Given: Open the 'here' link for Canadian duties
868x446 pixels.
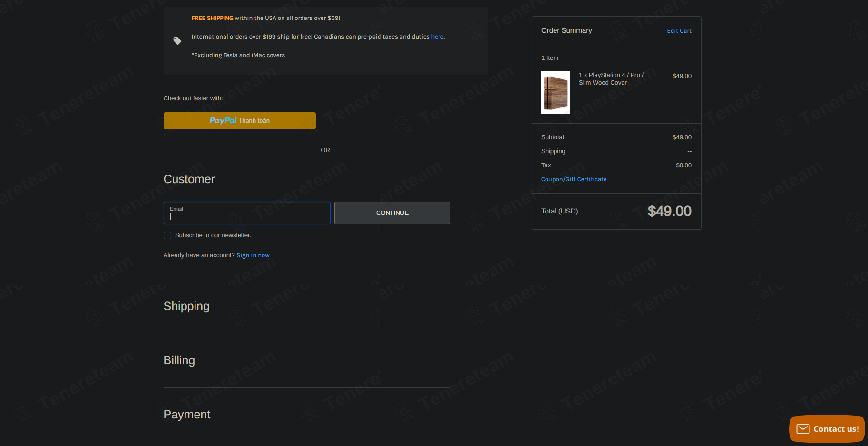Looking at the screenshot, I should pos(437,37).
